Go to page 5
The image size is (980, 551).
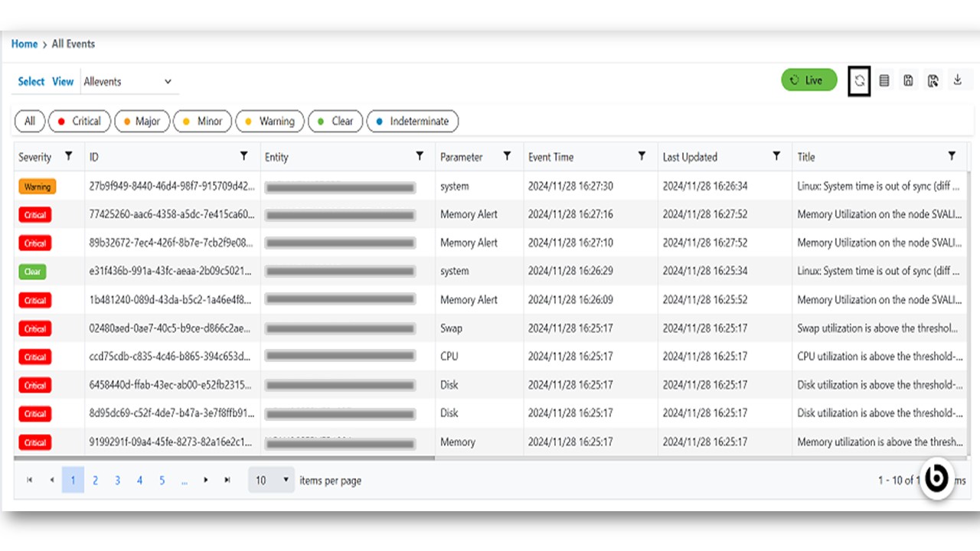tap(162, 481)
